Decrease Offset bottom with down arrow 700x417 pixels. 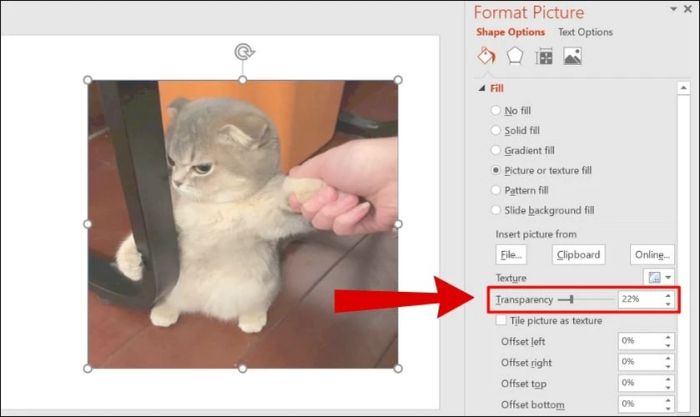tap(668, 408)
